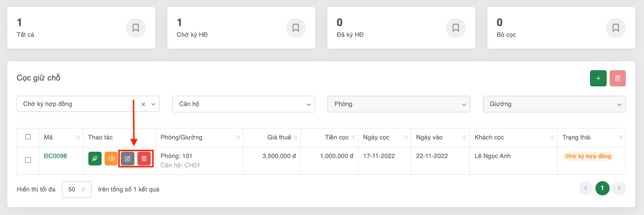Click bookmark icon on Tất cả card

pyautogui.click(x=136, y=28)
